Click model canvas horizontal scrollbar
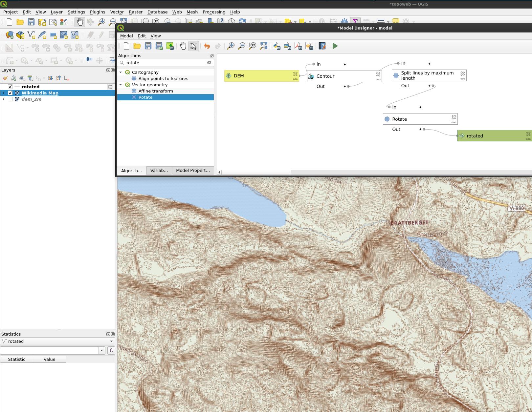 point(256,172)
